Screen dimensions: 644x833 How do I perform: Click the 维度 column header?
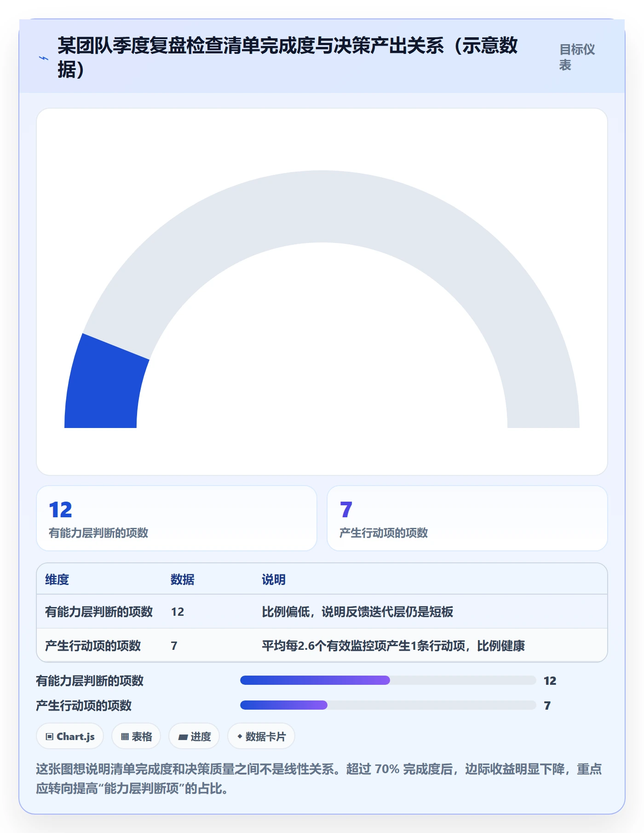pyautogui.click(x=57, y=579)
